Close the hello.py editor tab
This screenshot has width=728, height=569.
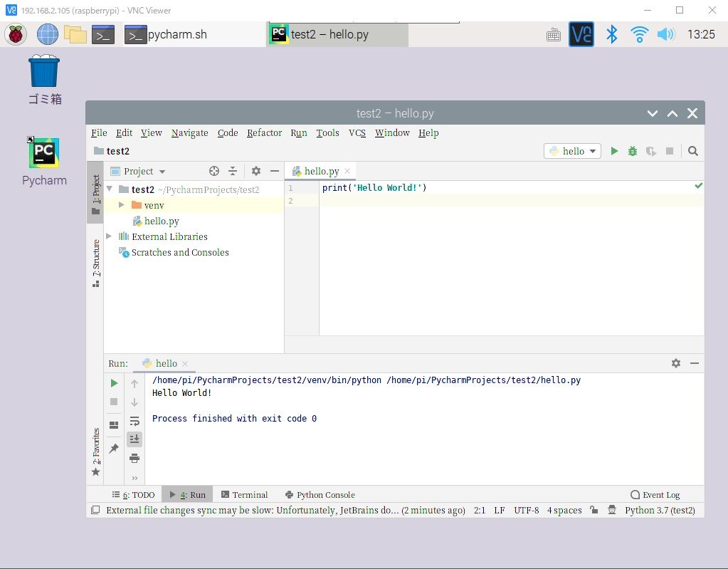(x=347, y=171)
